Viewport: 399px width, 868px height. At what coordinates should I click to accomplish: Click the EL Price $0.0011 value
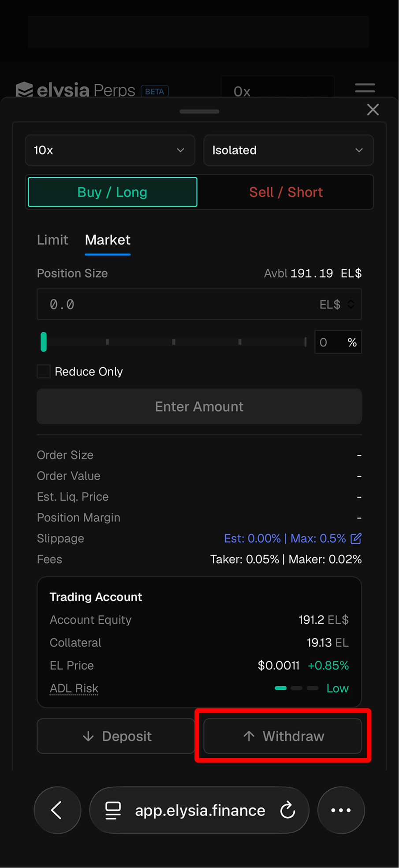pos(279,665)
